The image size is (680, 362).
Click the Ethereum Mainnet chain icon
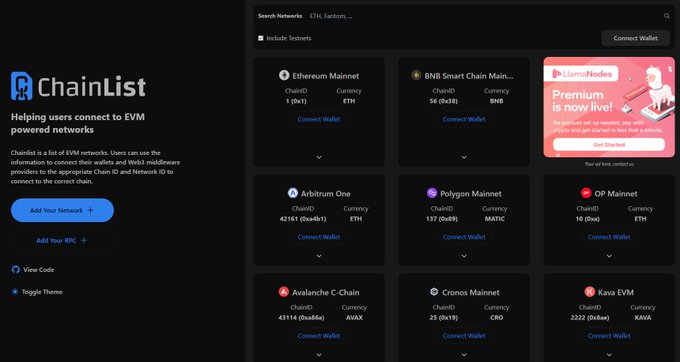[x=284, y=75]
